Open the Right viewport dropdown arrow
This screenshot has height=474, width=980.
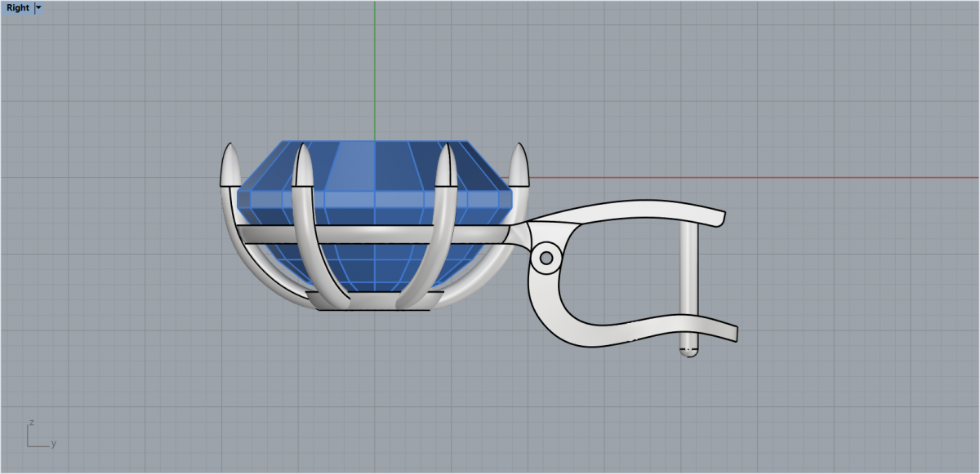[38, 8]
